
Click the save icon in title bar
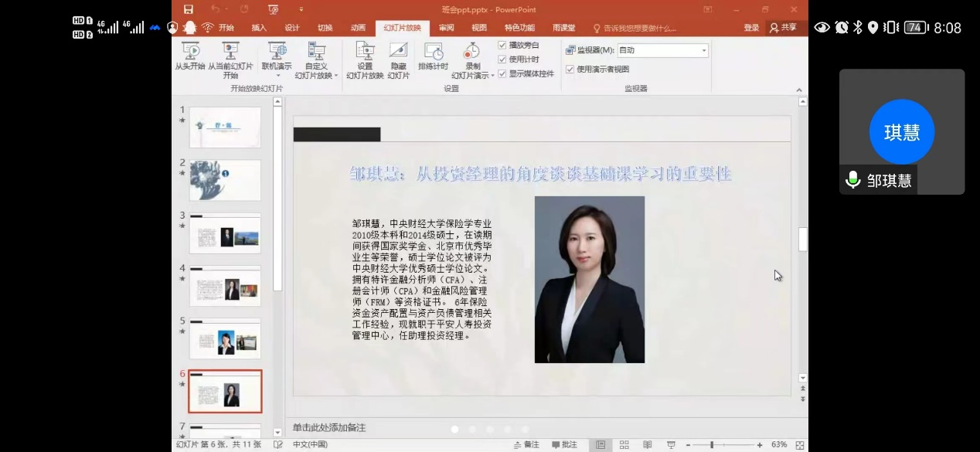pos(189,9)
